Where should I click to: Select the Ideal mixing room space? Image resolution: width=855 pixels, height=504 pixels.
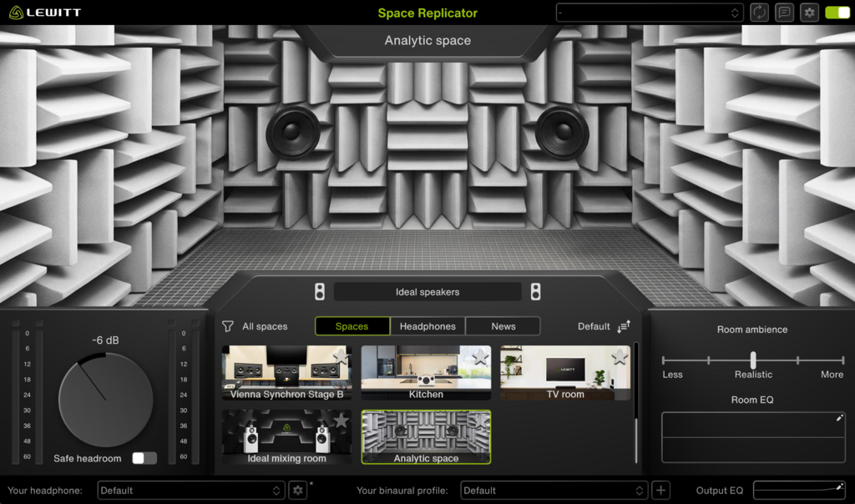tap(287, 437)
